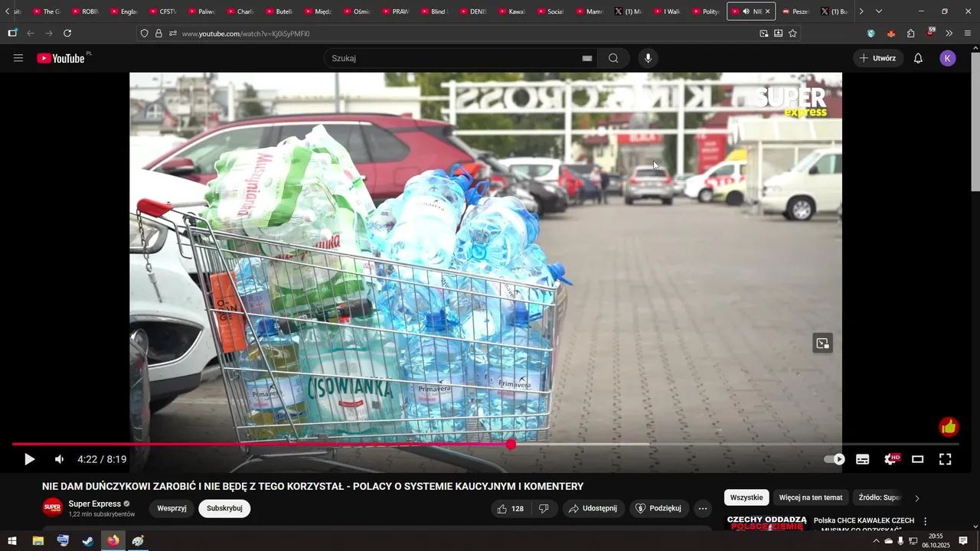This screenshot has height=551, width=980.
Task: List all tabs dropdown arrow
Action: click(878, 11)
